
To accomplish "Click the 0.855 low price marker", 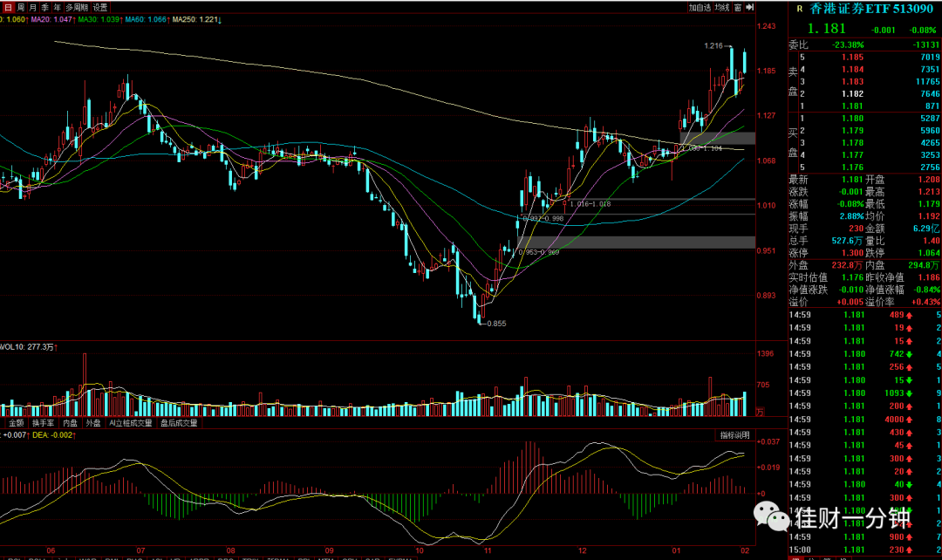I will pos(496,324).
